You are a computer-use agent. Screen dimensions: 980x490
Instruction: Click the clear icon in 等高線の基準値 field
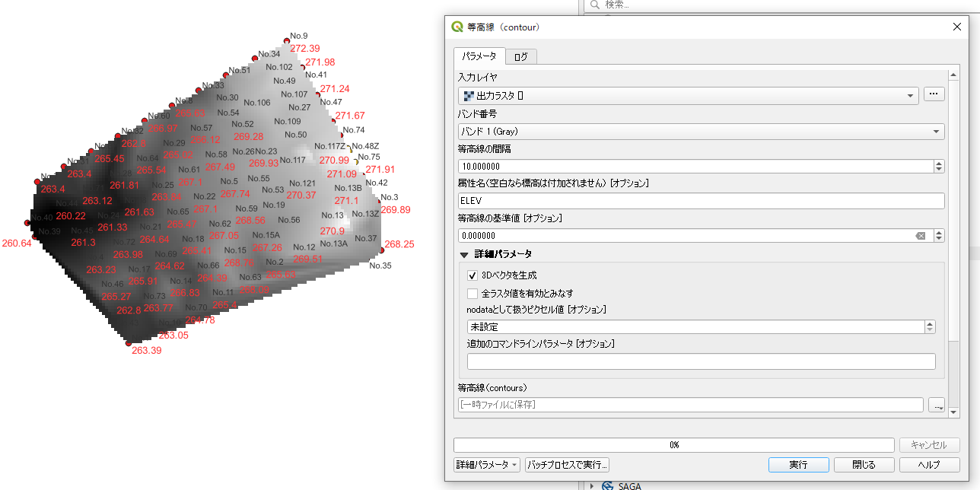921,236
